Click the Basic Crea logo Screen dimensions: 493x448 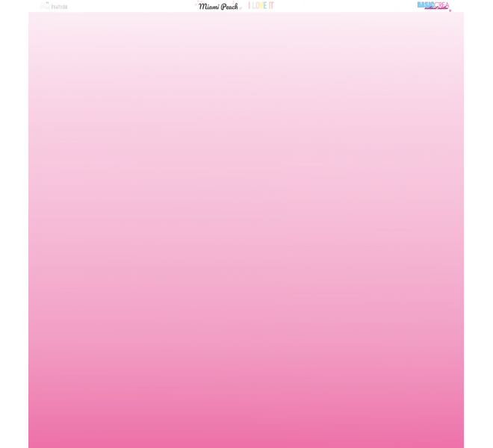[x=433, y=5]
